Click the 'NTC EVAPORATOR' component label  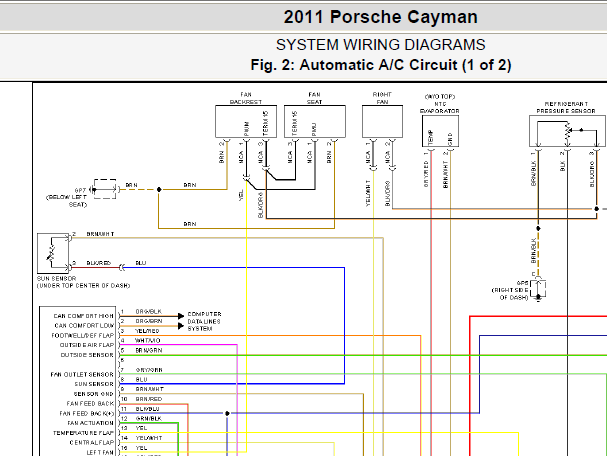coord(440,107)
